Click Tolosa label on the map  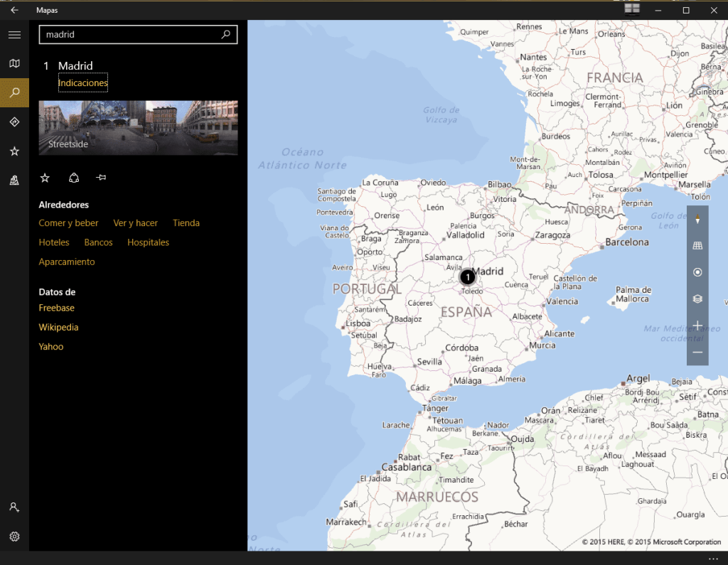[x=601, y=175]
